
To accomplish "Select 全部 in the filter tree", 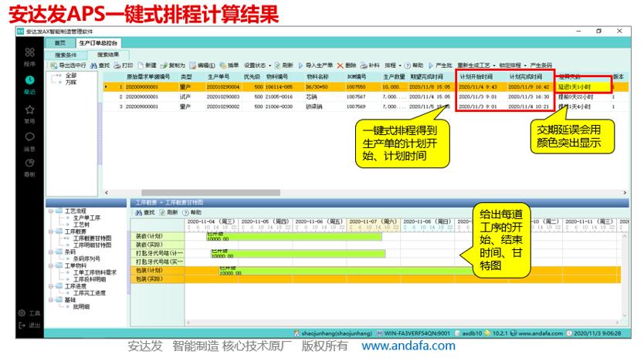I will click(x=71, y=76).
